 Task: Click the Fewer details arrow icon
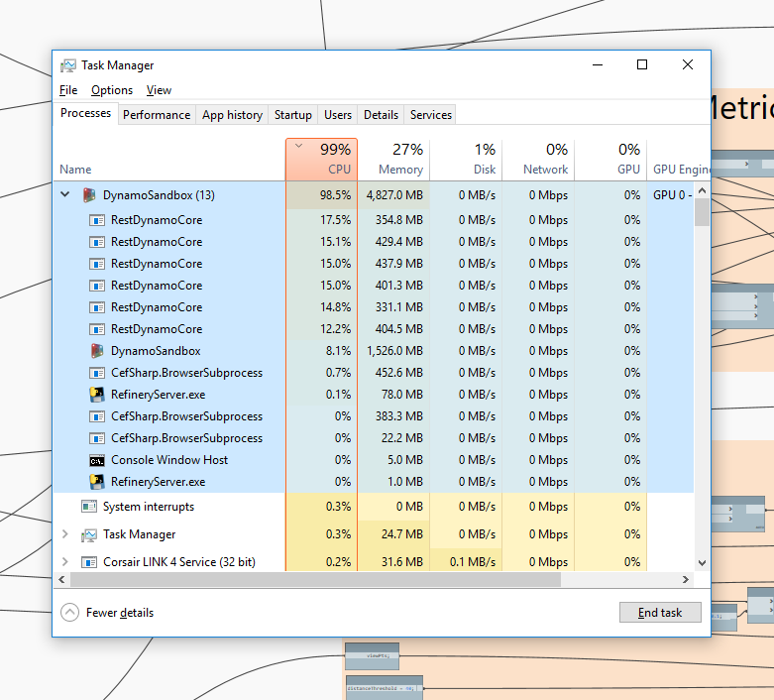pos(69,613)
